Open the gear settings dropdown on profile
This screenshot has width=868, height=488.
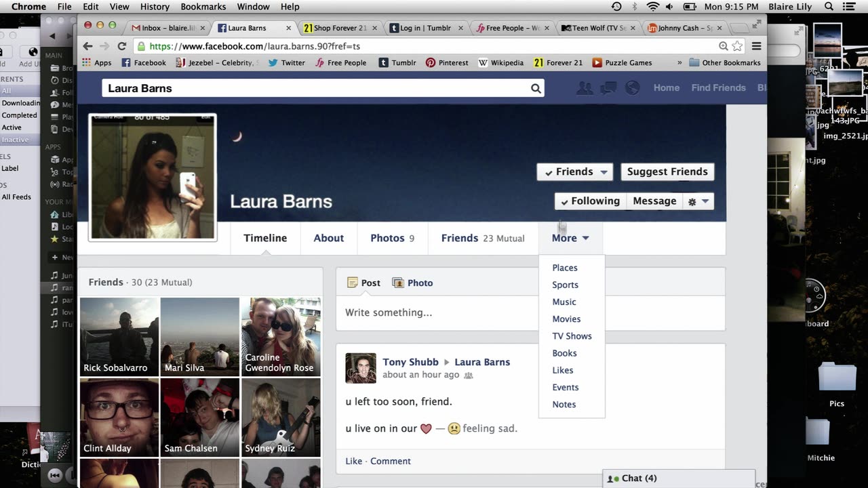coord(698,201)
